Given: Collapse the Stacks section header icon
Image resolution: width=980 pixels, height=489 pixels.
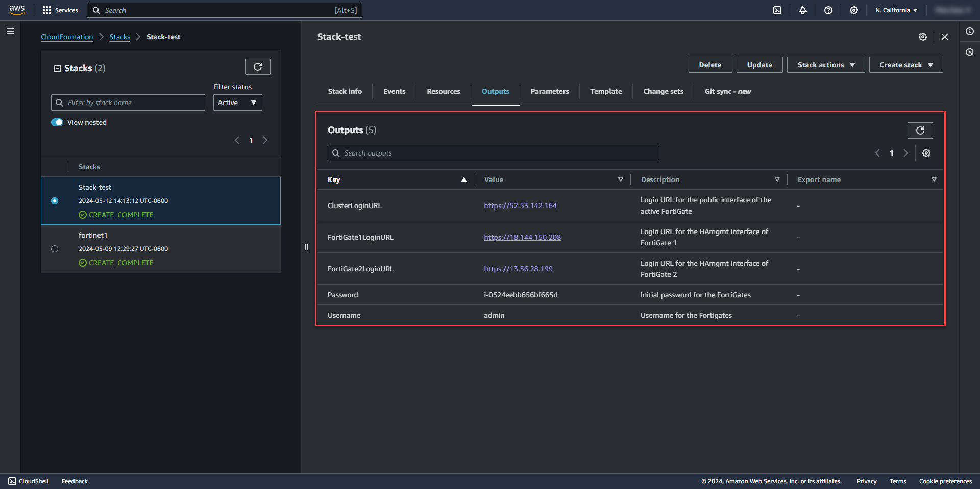Looking at the screenshot, I should [58, 69].
